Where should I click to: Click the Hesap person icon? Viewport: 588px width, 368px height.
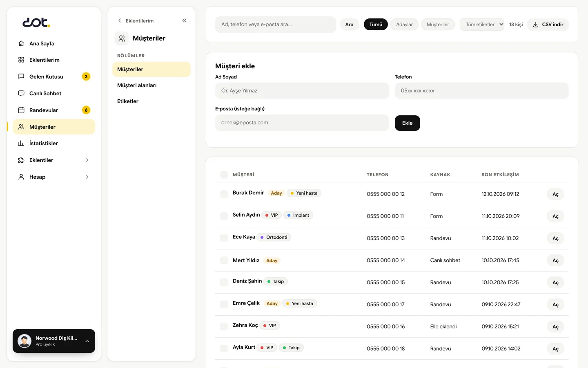(x=21, y=177)
